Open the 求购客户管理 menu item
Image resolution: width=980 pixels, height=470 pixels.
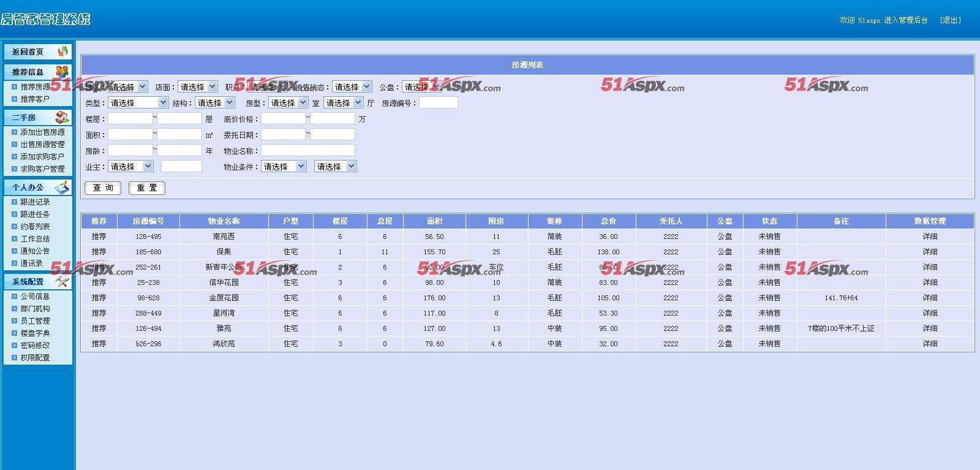coord(42,169)
